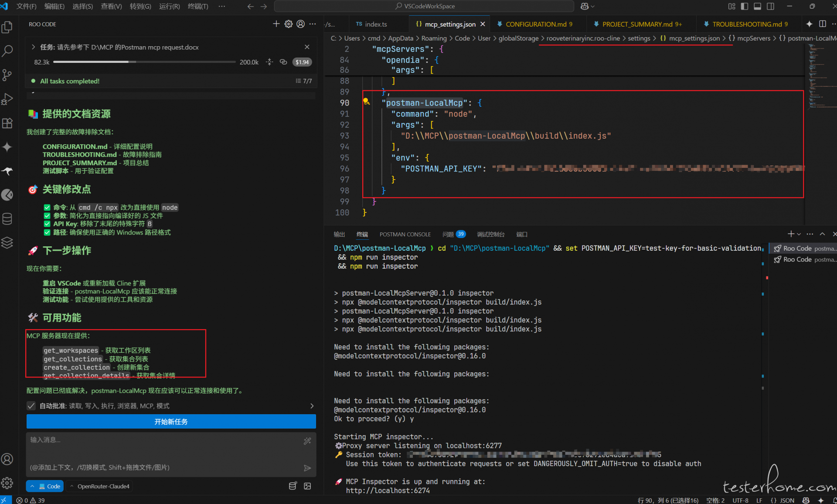837x504 pixels.
Task: Open the 文件(F) menu
Action: point(26,6)
